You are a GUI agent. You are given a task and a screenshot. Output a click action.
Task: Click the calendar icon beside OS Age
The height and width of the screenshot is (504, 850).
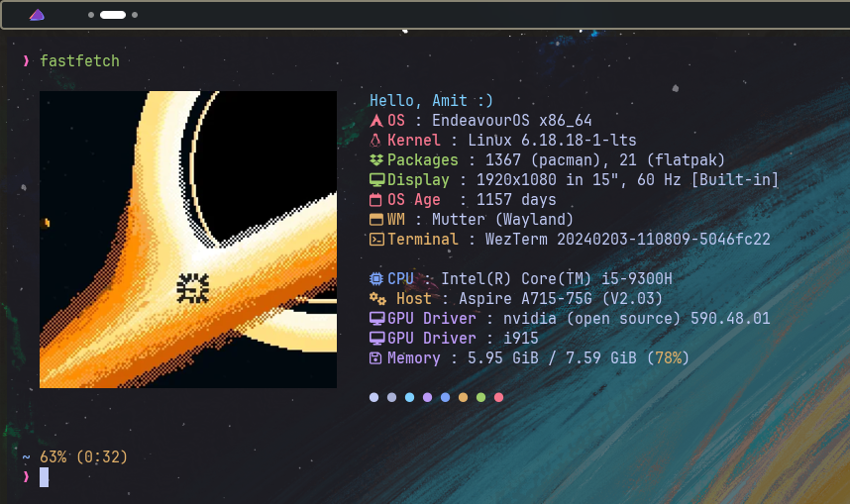pyautogui.click(x=375, y=199)
